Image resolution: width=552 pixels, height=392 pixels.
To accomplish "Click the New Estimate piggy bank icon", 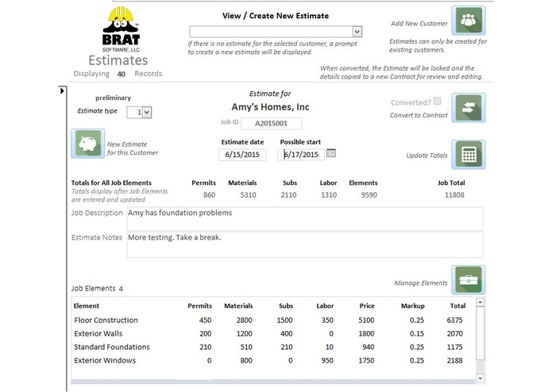I will [x=87, y=144].
